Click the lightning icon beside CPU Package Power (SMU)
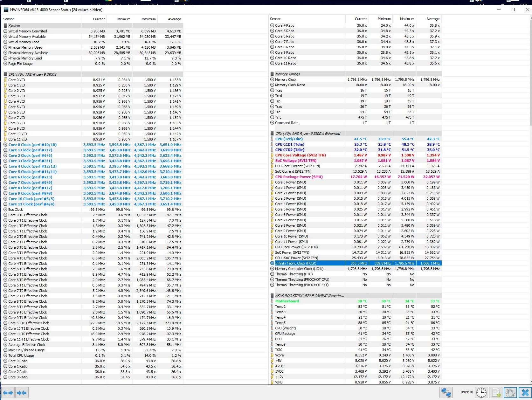 coord(272,177)
